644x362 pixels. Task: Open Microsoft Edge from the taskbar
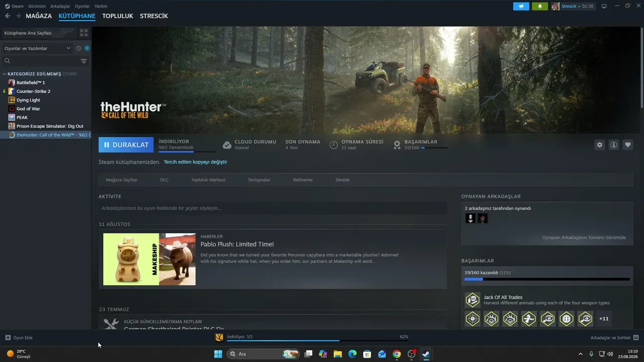[x=352, y=354]
